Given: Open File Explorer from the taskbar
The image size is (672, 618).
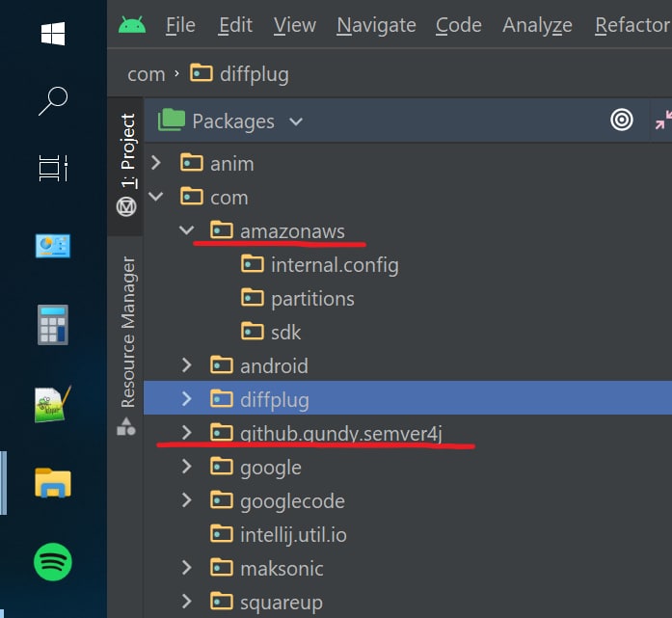Looking at the screenshot, I should tap(53, 483).
